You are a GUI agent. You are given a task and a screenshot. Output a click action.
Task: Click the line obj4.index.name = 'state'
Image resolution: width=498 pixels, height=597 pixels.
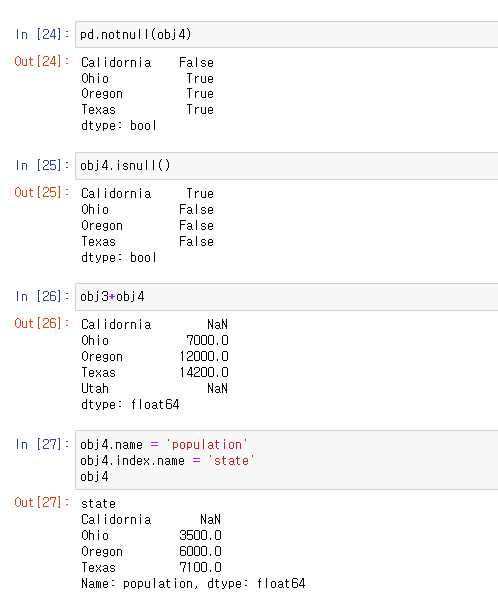tap(167, 460)
